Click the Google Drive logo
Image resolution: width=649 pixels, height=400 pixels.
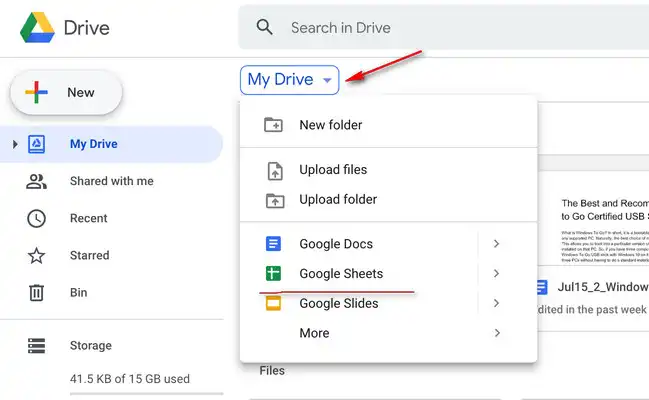pyautogui.click(x=37, y=27)
